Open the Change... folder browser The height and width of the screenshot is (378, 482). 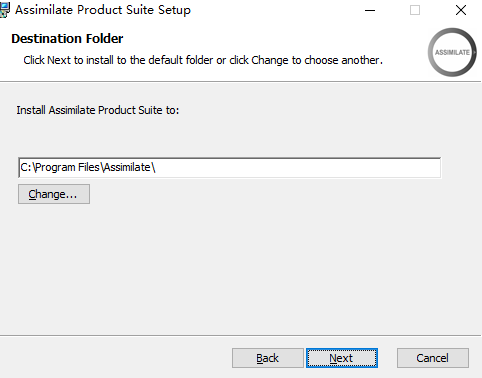tap(54, 194)
